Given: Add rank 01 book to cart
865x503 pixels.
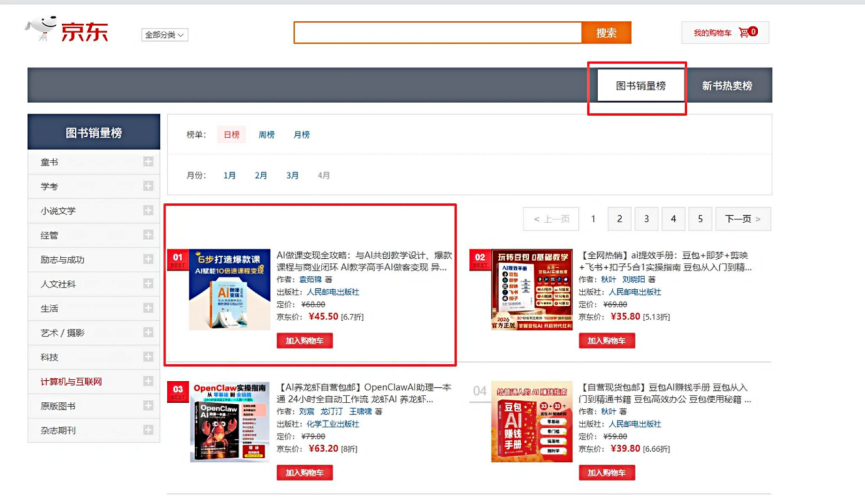Looking at the screenshot, I should (305, 341).
